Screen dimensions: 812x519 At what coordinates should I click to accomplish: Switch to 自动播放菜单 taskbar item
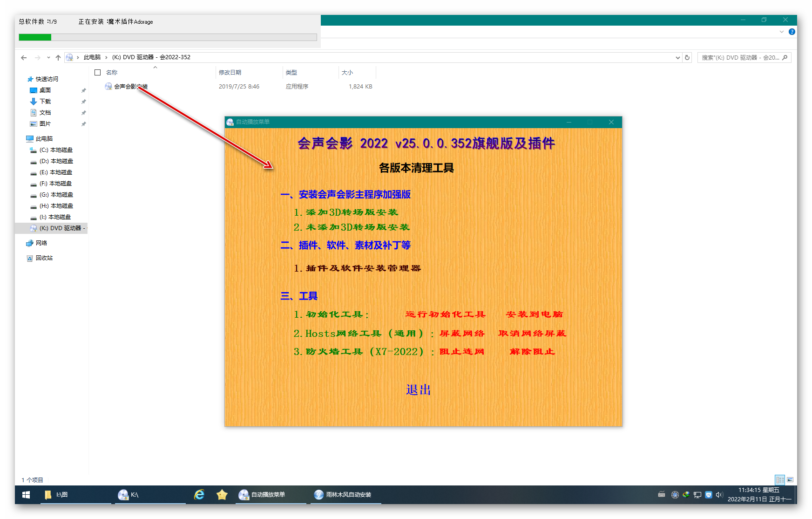(270, 495)
